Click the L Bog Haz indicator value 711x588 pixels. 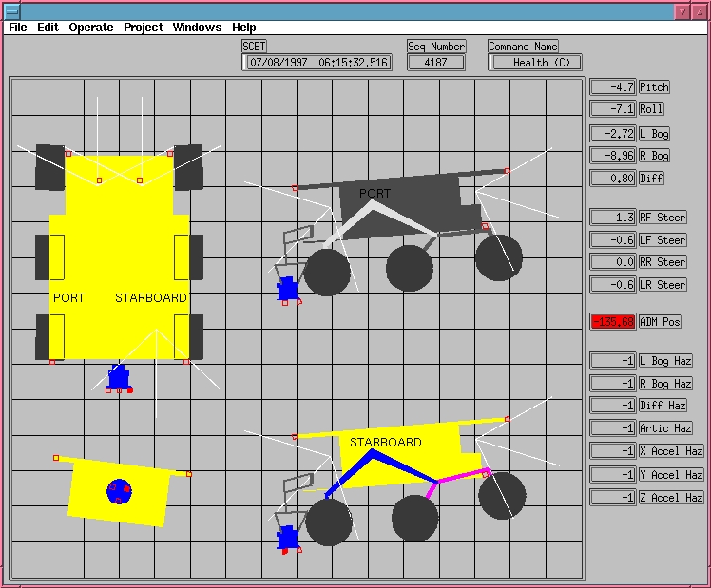[x=613, y=361]
